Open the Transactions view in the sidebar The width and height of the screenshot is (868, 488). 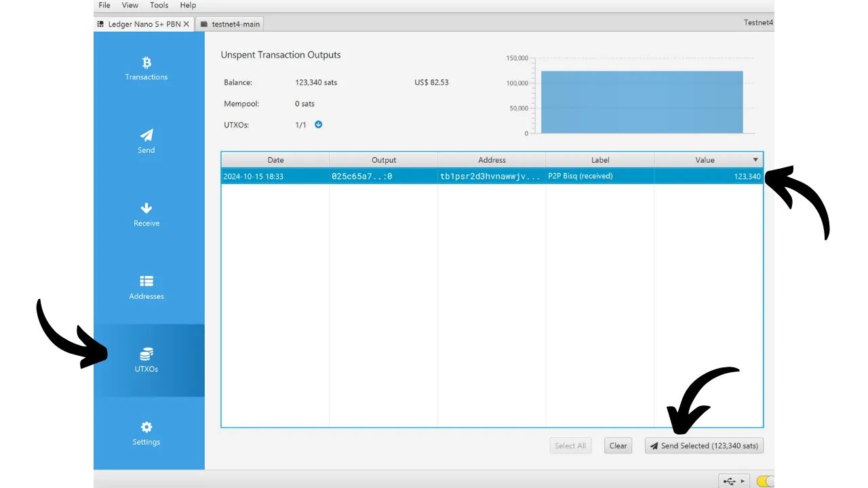coord(146,68)
